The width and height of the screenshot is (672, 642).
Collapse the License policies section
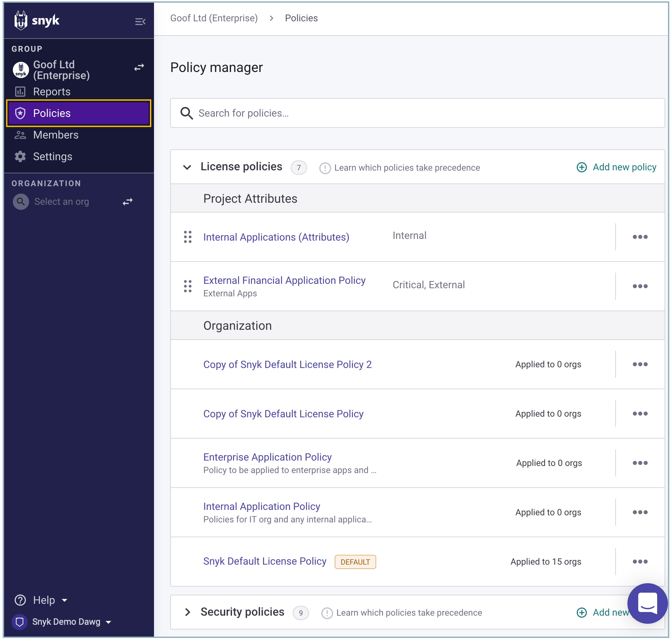tap(187, 167)
